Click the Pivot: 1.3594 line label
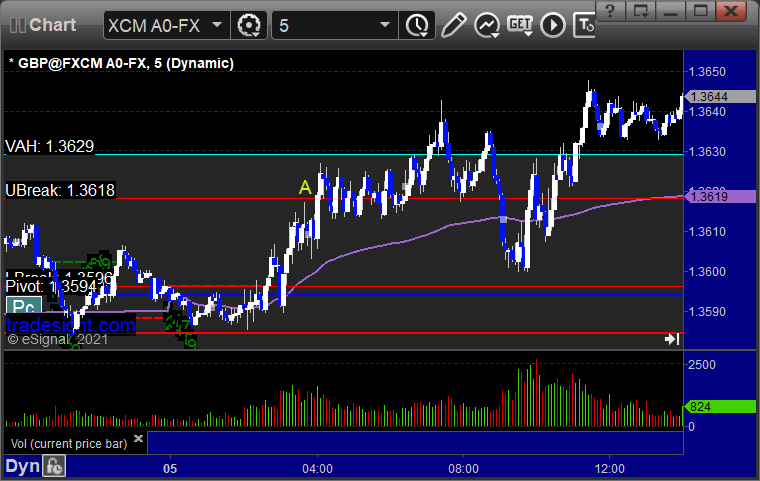Screen dimensions: 760x481 coord(51,287)
